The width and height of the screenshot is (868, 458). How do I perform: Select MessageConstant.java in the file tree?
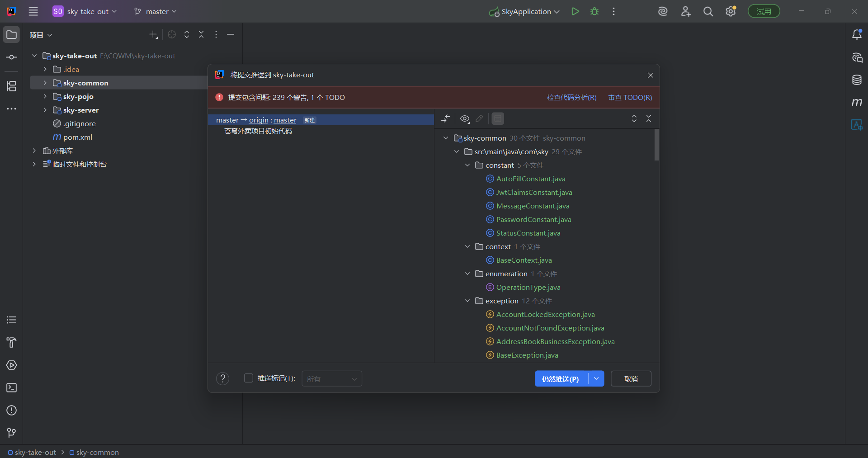click(533, 206)
